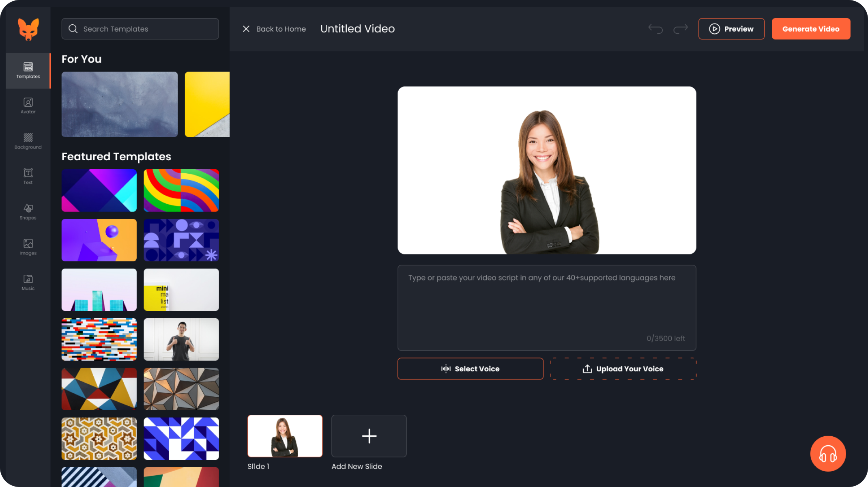Click the Preview button
Viewport: 868px width, 487px height.
coord(731,28)
